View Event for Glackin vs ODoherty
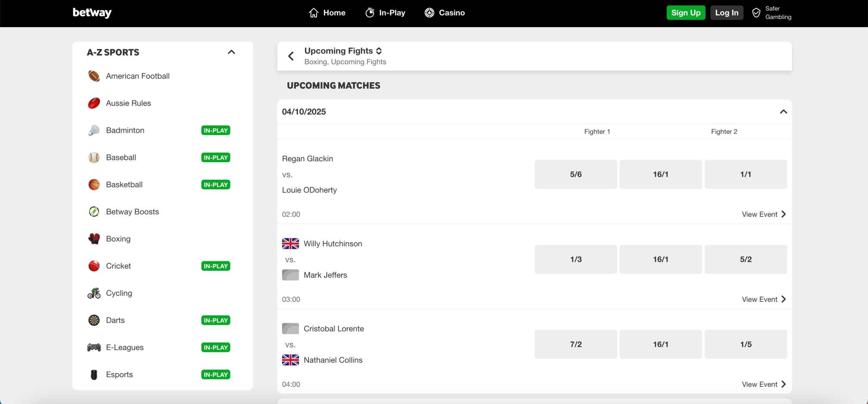 click(x=763, y=214)
